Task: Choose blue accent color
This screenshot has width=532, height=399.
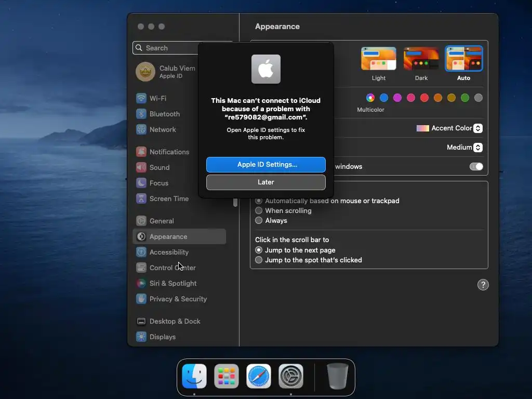Action: pyautogui.click(x=384, y=98)
